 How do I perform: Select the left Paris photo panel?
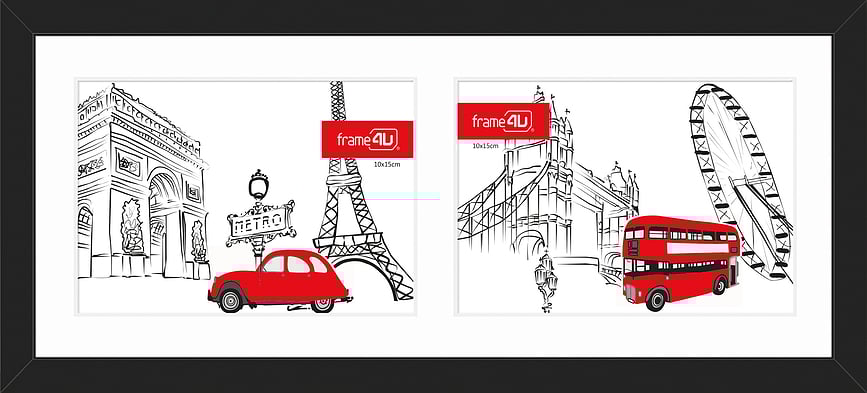click(x=246, y=197)
